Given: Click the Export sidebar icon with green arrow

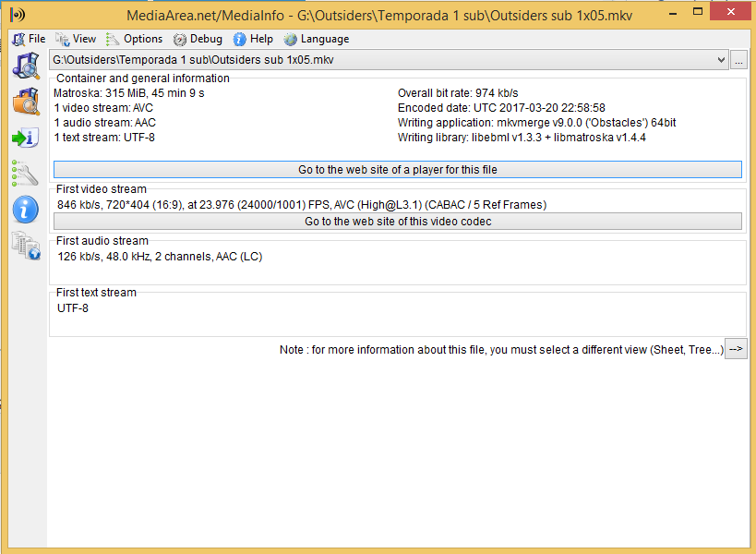Looking at the screenshot, I should 25,138.
